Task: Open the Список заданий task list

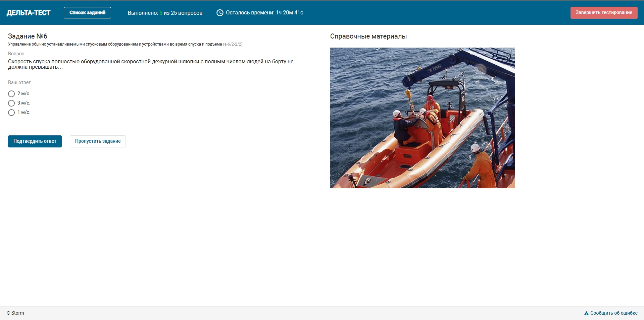Action: click(x=87, y=13)
